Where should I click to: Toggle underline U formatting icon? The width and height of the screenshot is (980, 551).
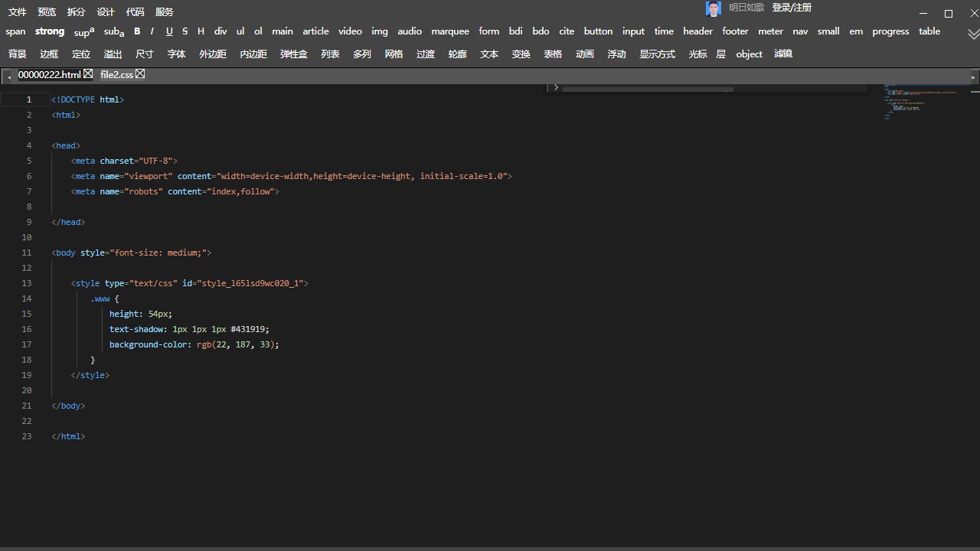(x=169, y=31)
